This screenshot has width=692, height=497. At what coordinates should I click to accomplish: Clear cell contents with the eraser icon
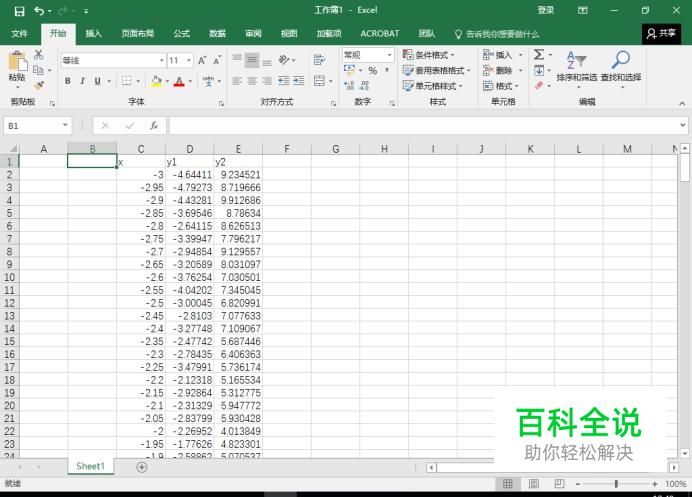click(539, 85)
